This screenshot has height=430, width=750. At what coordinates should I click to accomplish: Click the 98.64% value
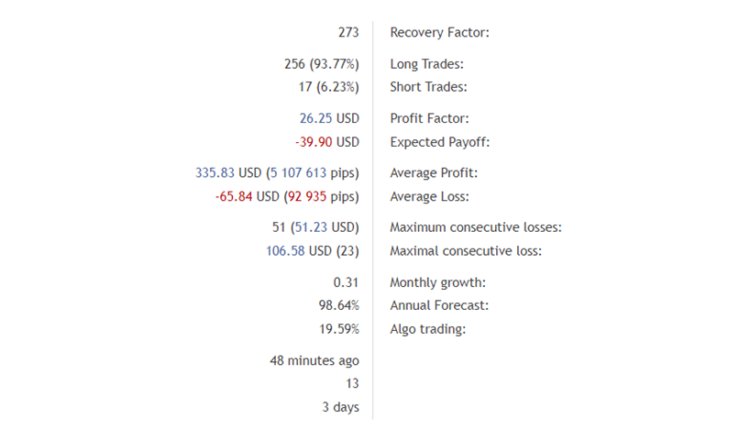coord(338,305)
